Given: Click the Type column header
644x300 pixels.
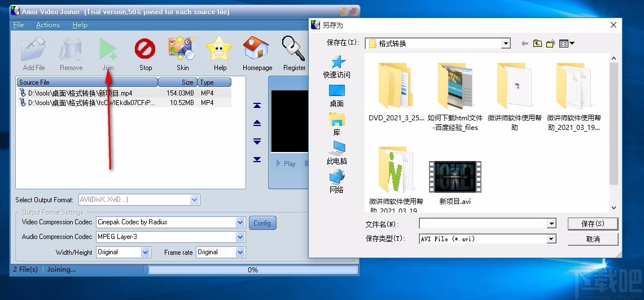Looking at the screenshot, I should [x=214, y=82].
